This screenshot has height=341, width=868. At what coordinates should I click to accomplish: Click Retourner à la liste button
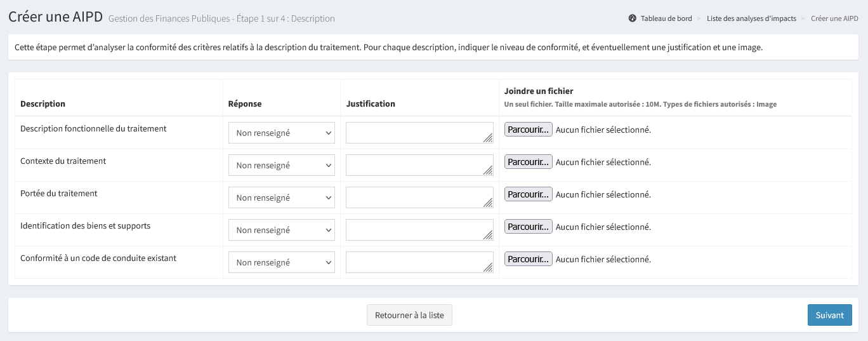coord(409,315)
